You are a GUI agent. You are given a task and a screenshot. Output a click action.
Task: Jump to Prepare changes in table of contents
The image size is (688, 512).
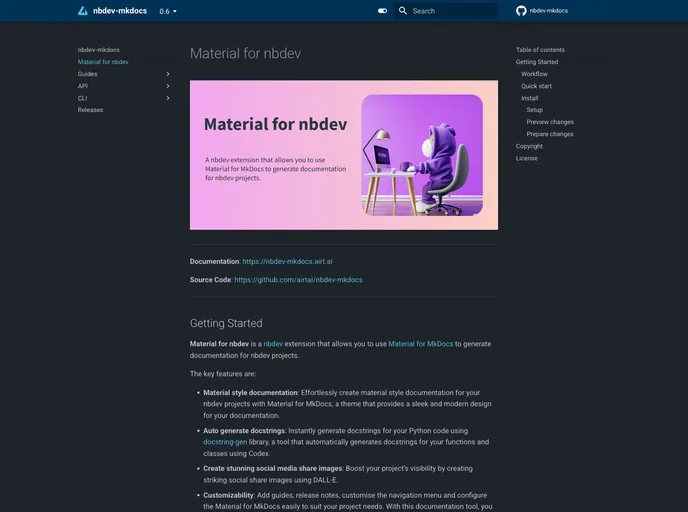coord(550,134)
